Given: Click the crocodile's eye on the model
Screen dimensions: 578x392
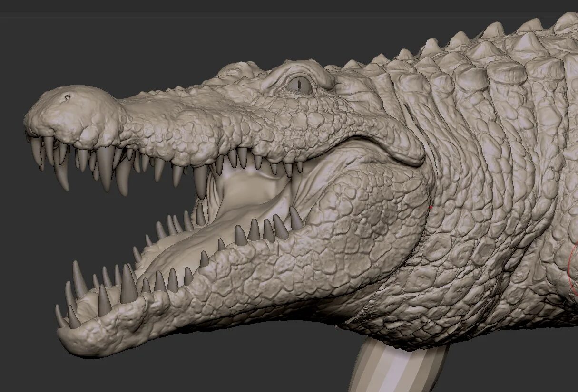Looking at the screenshot, I should 300,86.
